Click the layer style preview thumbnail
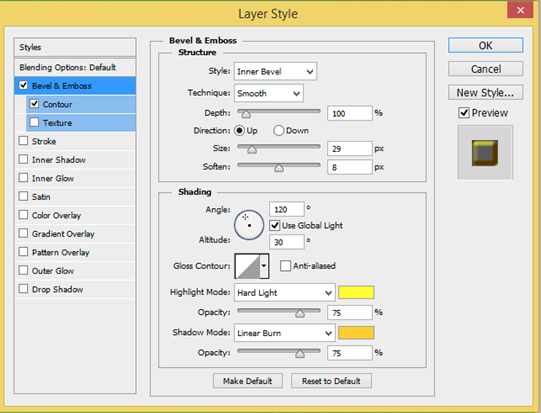The image size is (541, 413). coord(485,153)
